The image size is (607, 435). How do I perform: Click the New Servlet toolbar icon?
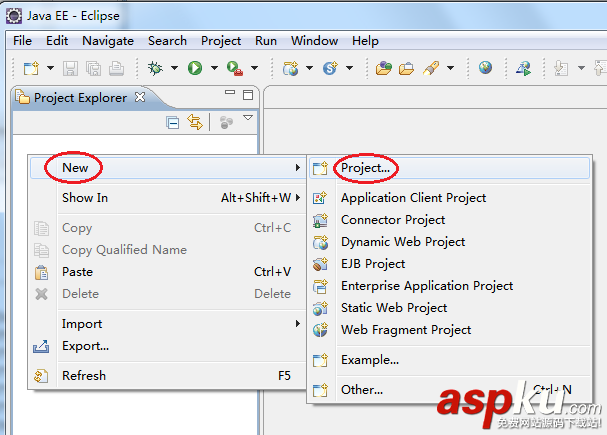click(x=330, y=68)
